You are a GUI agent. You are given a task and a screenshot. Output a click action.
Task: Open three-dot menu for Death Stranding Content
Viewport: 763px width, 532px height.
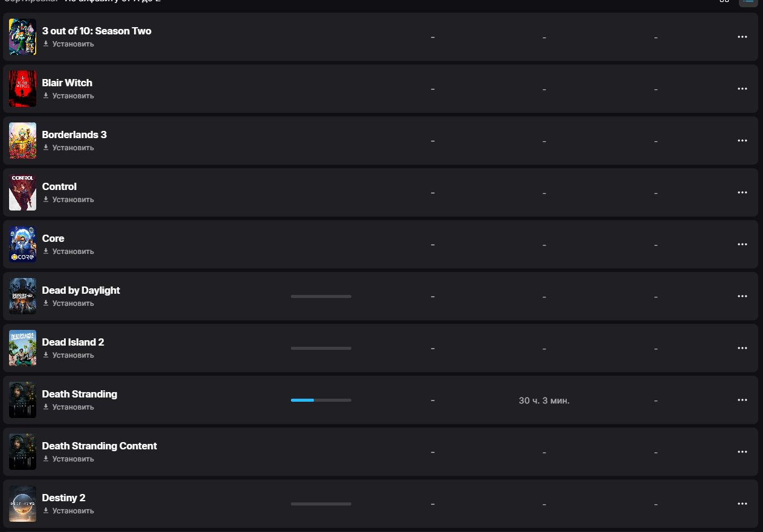pyautogui.click(x=742, y=452)
